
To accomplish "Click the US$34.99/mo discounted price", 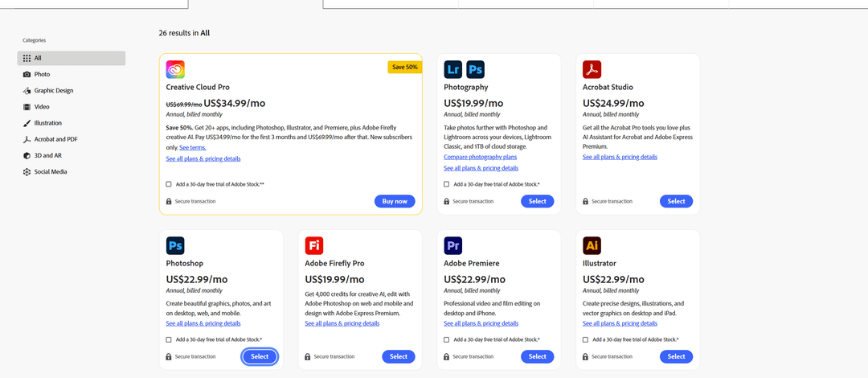I will tap(235, 103).
